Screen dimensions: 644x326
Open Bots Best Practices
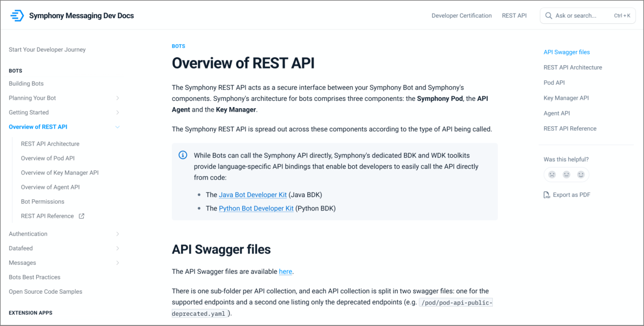coord(35,277)
